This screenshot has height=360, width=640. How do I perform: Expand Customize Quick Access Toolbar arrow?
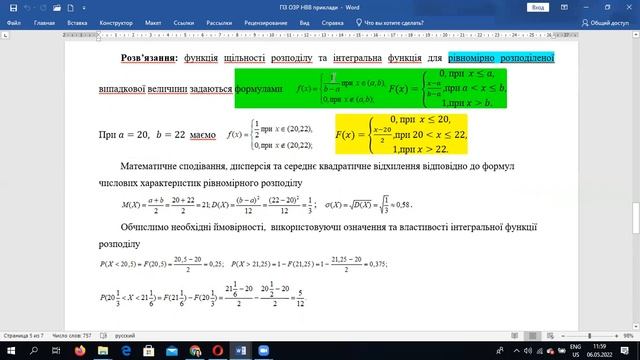[84, 8]
